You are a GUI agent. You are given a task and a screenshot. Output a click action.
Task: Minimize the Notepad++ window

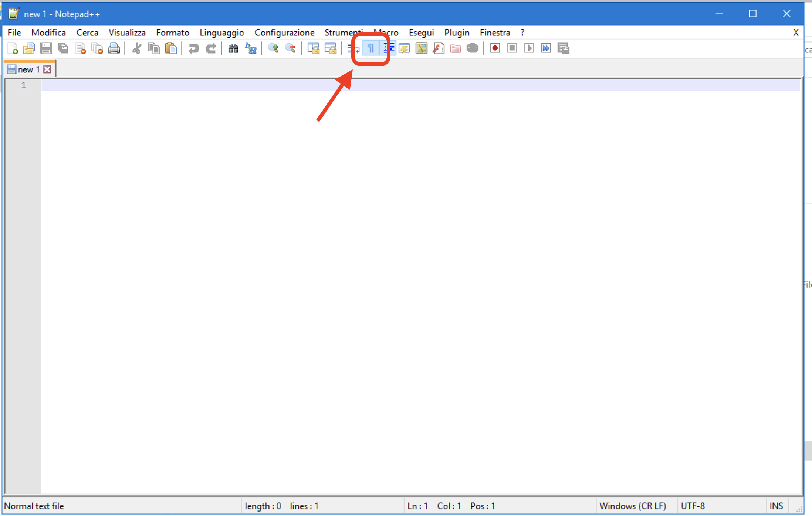point(719,14)
